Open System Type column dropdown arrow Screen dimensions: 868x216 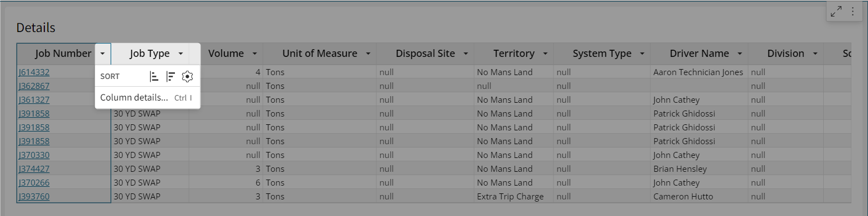642,54
